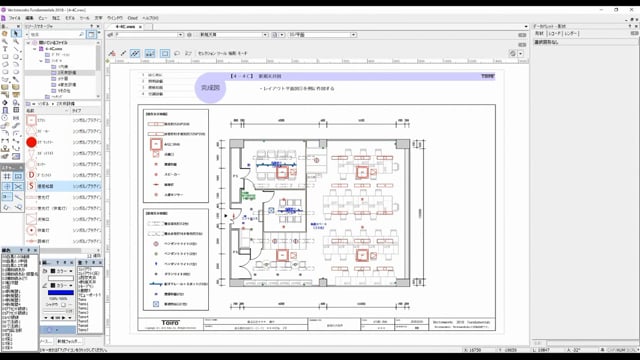
Task: Open the File menu
Action: coord(14,18)
